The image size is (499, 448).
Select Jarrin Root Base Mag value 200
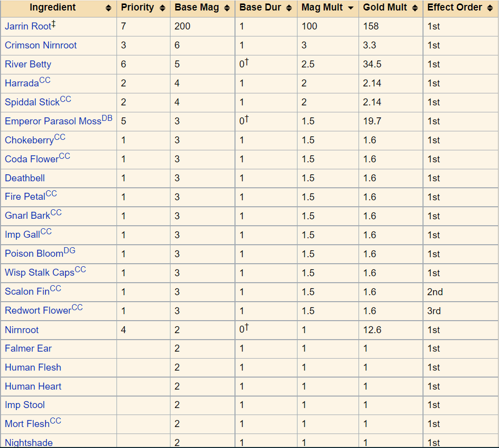[182, 26]
